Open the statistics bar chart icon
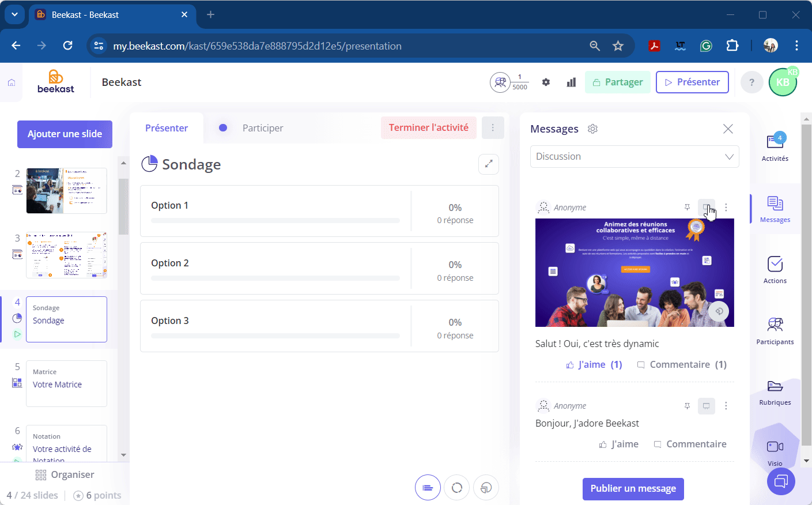The width and height of the screenshot is (812, 505). click(x=571, y=82)
